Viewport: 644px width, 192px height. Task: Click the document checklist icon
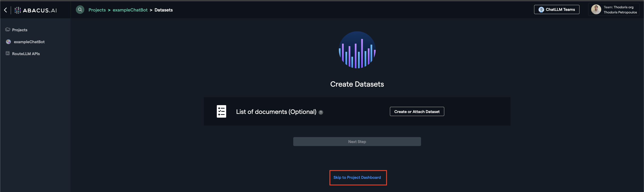click(x=221, y=112)
